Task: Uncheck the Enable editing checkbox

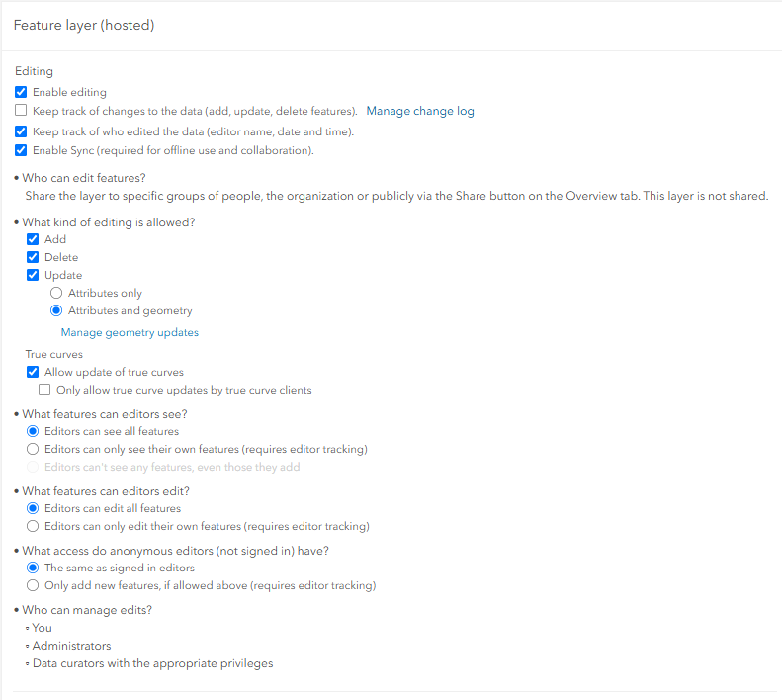Action: point(21,92)
